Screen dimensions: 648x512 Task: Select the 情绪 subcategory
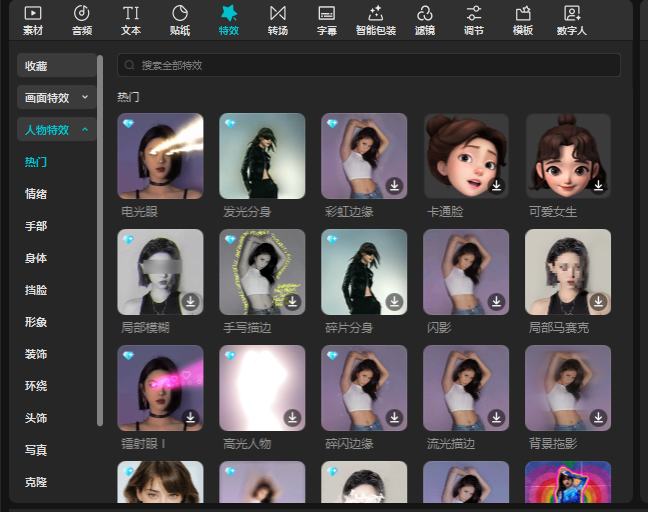tap(36, 193)
